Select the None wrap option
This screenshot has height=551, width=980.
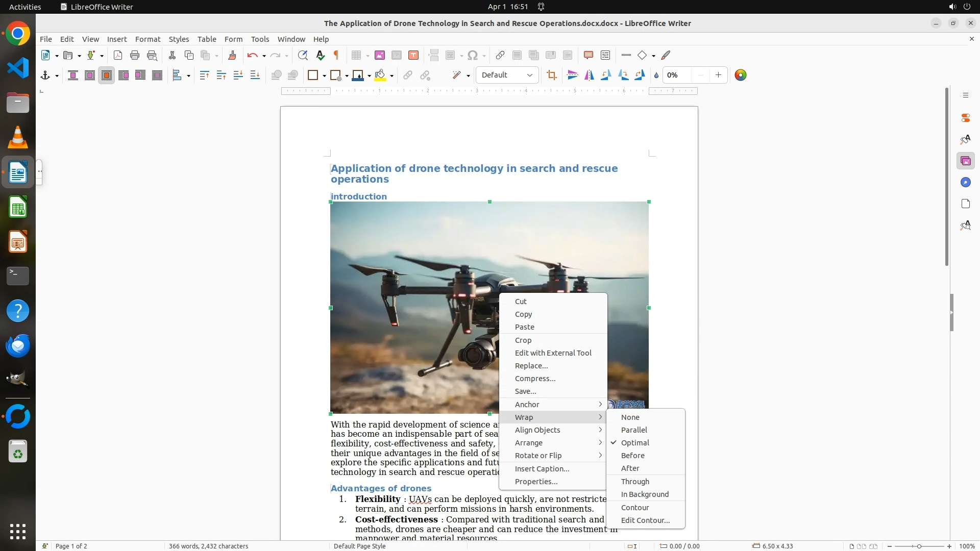point(630,417)
